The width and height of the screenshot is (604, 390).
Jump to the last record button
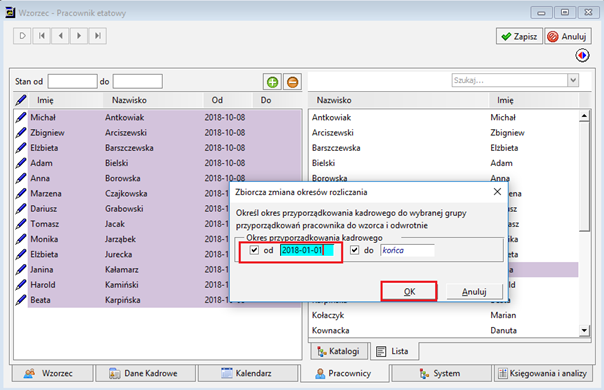tap(98, 36)
